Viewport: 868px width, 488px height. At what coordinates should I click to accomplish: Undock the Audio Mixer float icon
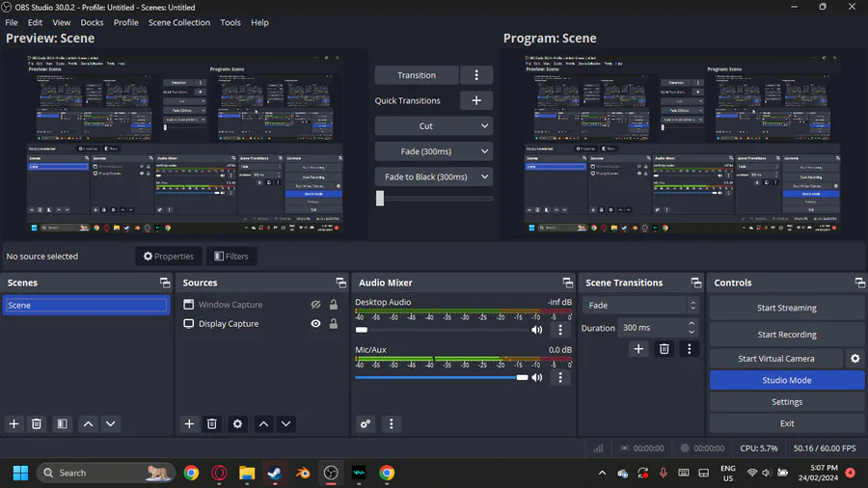click(568, 283)
